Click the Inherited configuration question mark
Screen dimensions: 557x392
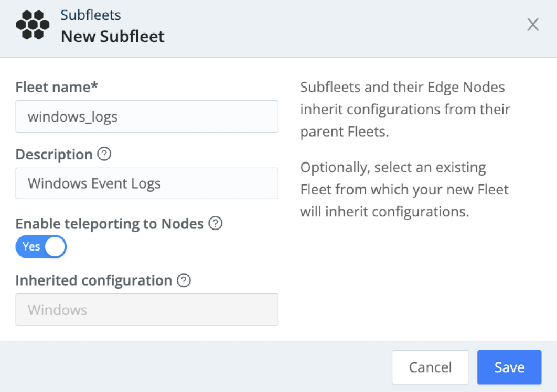183,281
